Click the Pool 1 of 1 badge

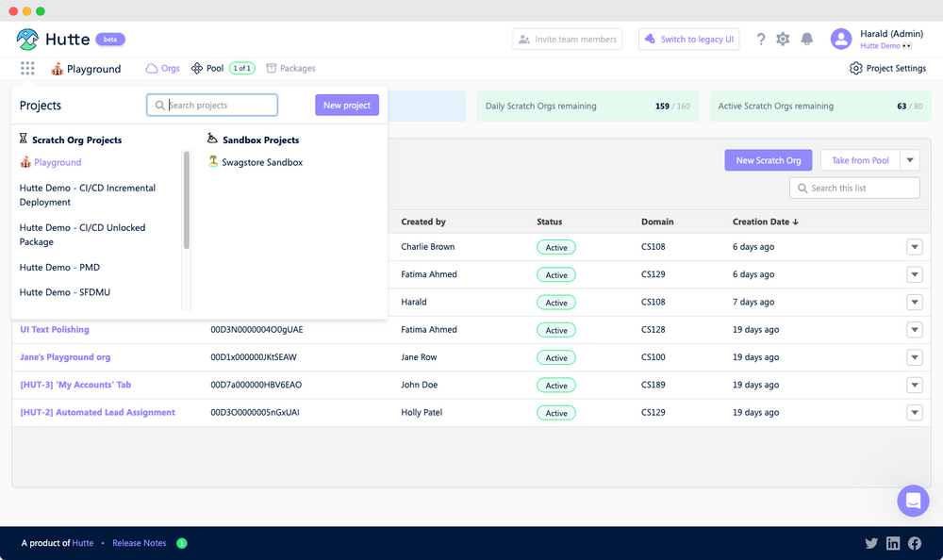click(x=241, y=69)
